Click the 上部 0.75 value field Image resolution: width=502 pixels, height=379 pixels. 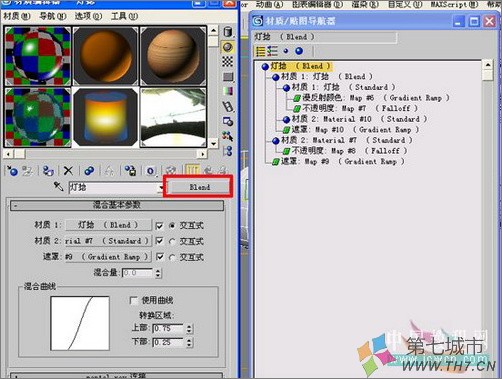(x=168, y=329)
